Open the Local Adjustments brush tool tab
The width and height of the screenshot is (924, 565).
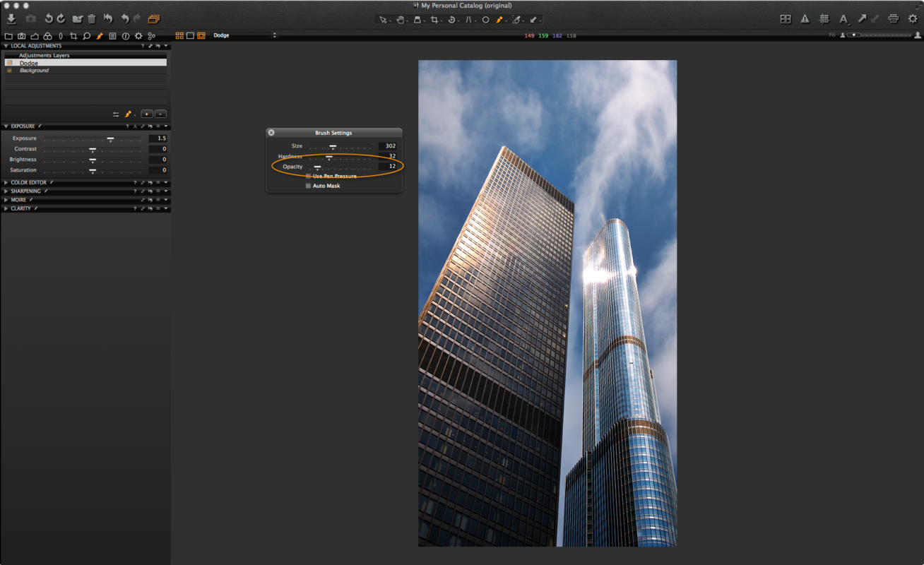click(100, 35)
